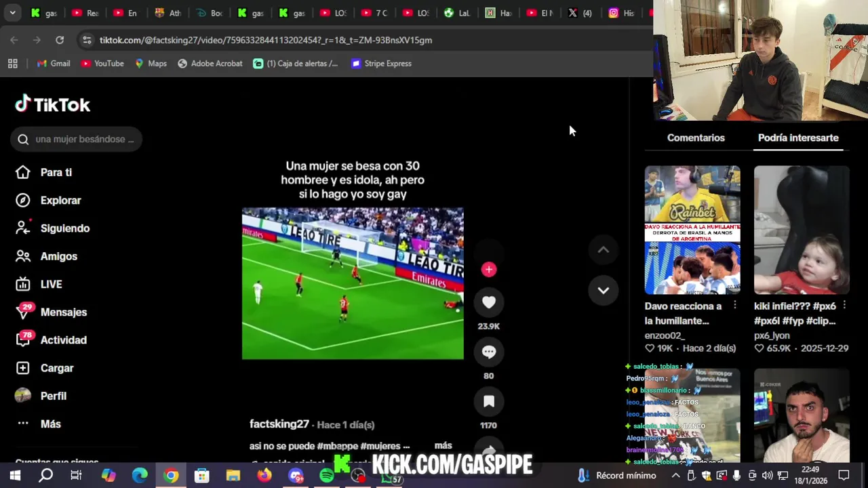Open Windows notification center
This screenshot has height=488, width=868.
tap(844, 475)
